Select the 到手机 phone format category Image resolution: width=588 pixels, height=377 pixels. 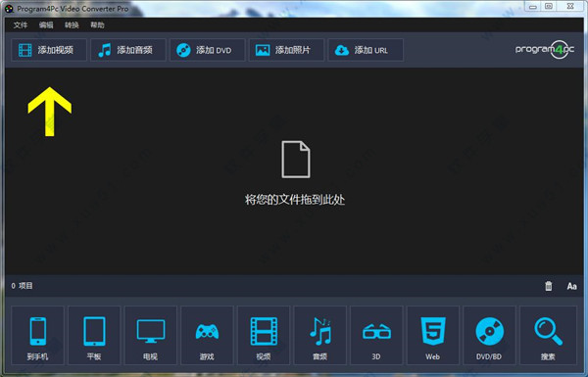pyautogui.click(x=37, y=335)
